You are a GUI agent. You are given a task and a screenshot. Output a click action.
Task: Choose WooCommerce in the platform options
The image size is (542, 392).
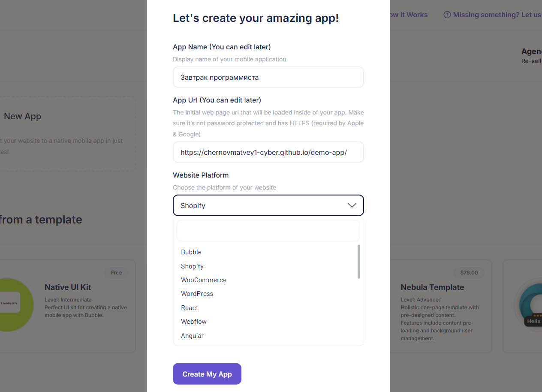[x=204, y=280]
